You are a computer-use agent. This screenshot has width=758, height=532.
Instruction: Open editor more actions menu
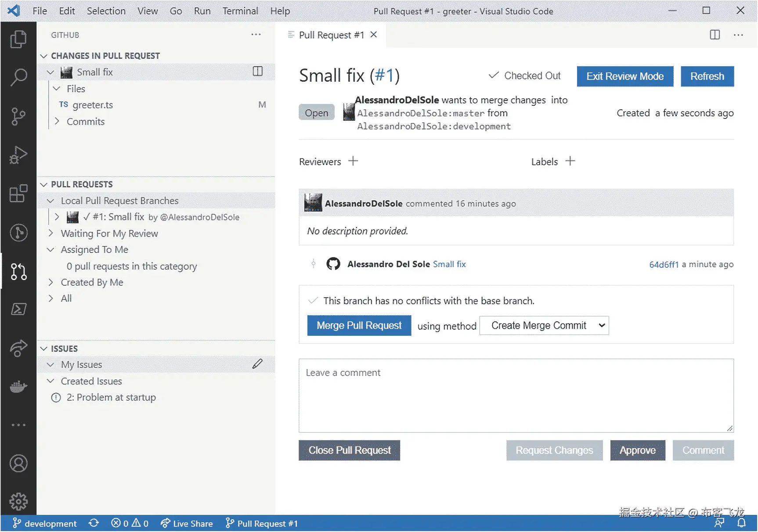[x=739, y=35]
